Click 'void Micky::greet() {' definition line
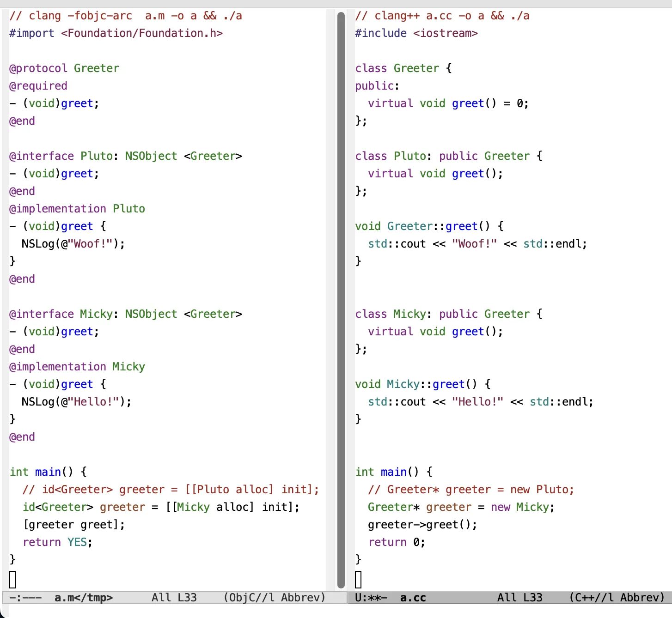Image resolution: width=672 pixels, height=618 pixels. (423, 384)
